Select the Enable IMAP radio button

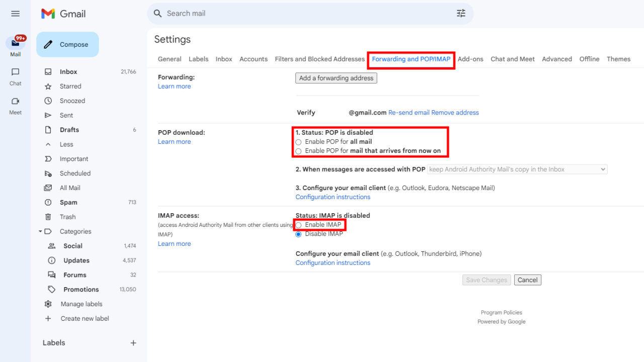click(299, 225)
